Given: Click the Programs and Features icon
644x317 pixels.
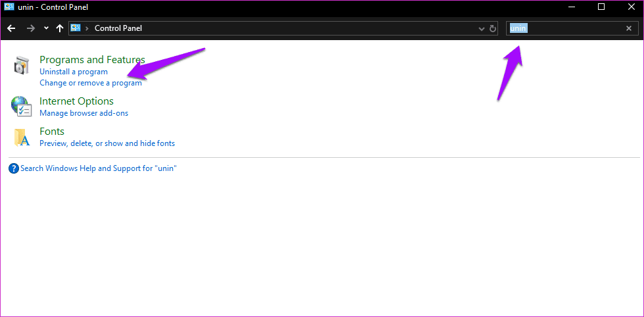Looking at the screenshot, I should pos(21,65).
